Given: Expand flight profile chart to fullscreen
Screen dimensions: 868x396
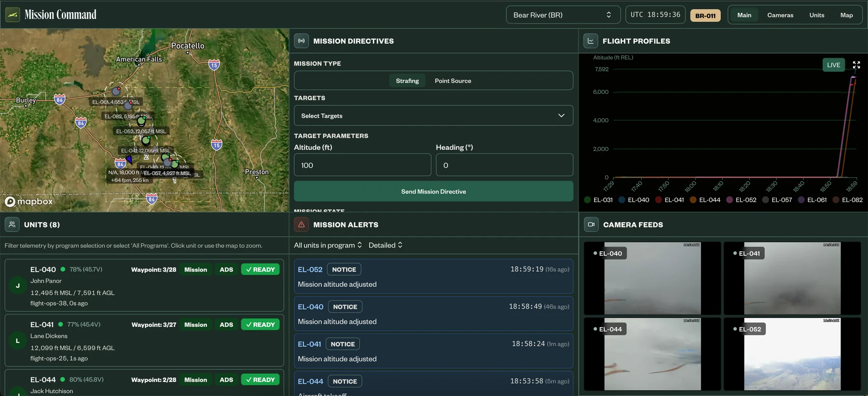Looking at the screenshot, I should [856, 65].
